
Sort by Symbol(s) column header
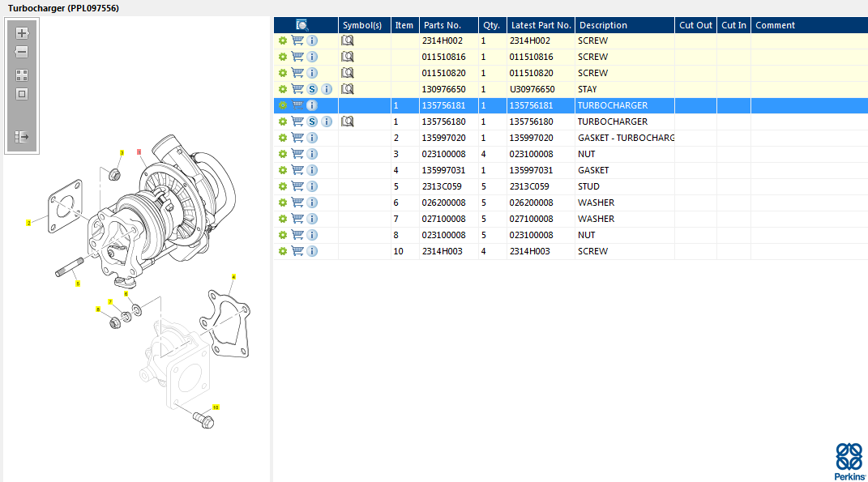[x=364, y=25]
